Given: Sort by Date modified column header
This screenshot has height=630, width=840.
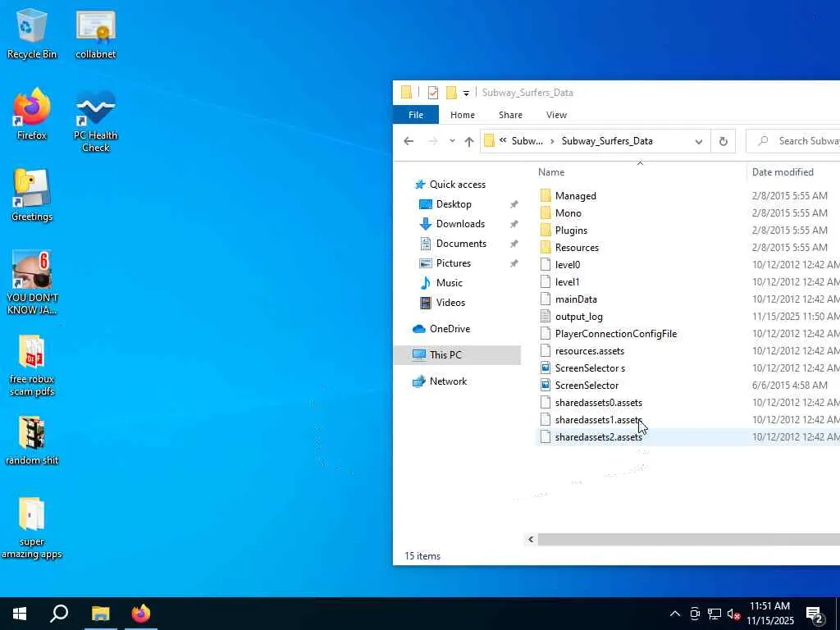Looking at the screenshot, I should (783, 172).
